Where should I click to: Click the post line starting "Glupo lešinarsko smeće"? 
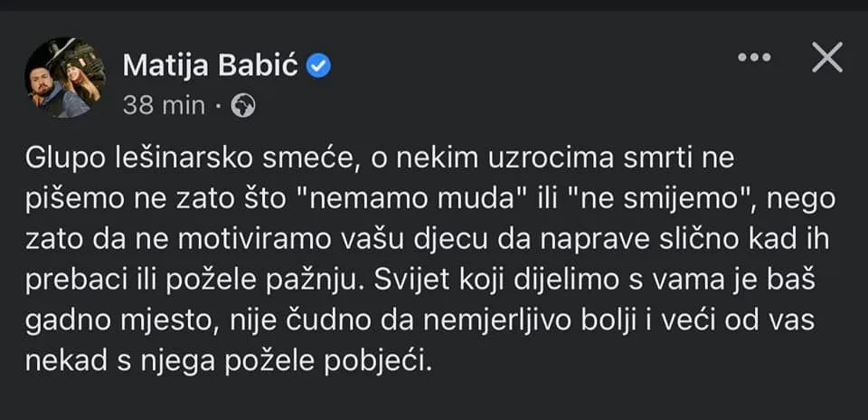point(379,159)
